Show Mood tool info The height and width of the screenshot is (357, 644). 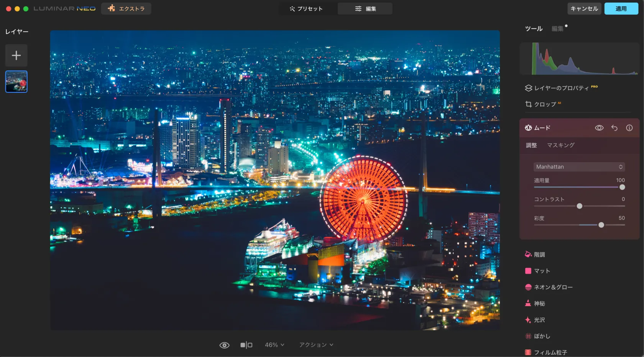(x=629, y=128)
